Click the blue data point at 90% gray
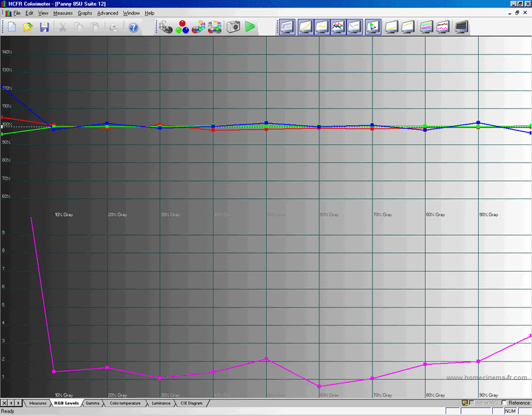532x416 pixels. pos(478,122)
